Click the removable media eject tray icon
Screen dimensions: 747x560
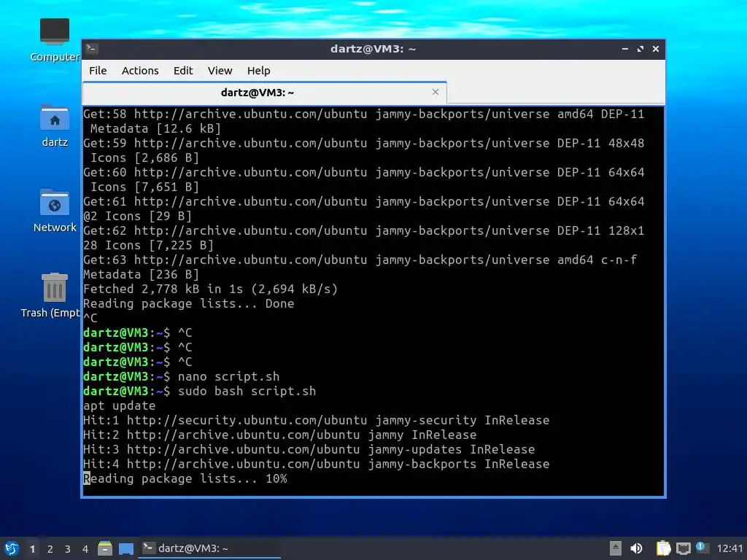616,548
